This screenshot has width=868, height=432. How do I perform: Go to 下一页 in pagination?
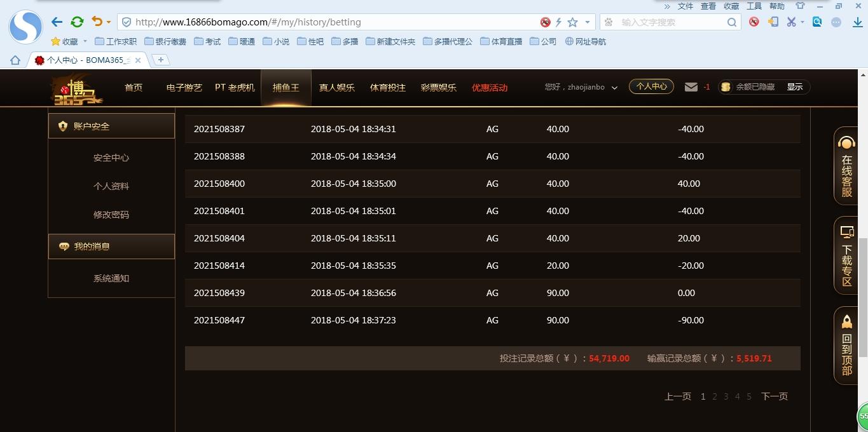775,396
